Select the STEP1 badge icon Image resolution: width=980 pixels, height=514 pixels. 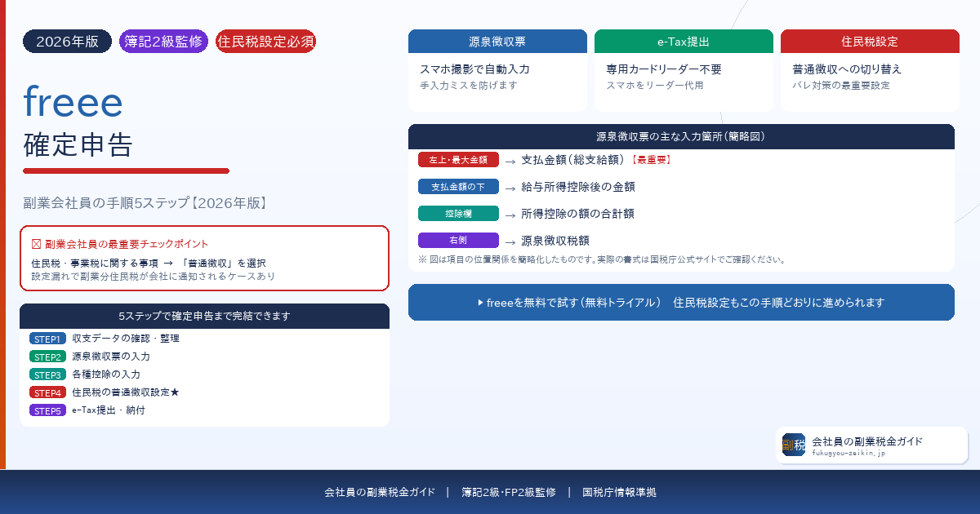click(47, 339)
